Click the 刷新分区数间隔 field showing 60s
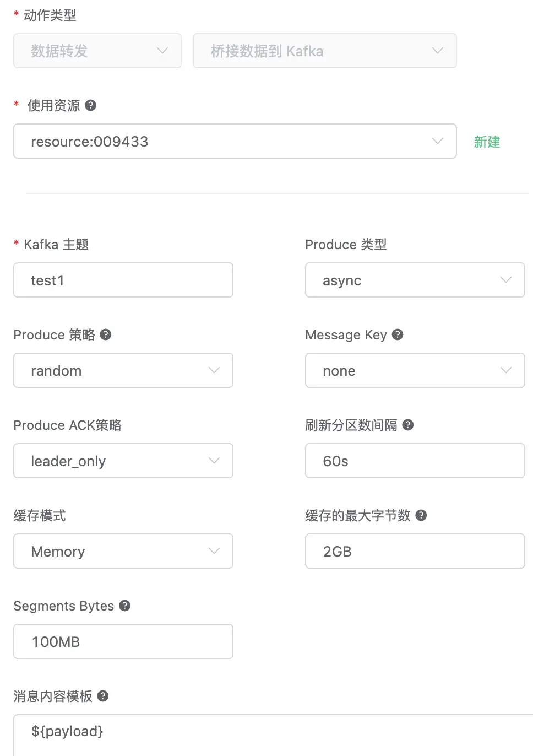The width and height of the screenshot is (533, 756). point(415,461)
